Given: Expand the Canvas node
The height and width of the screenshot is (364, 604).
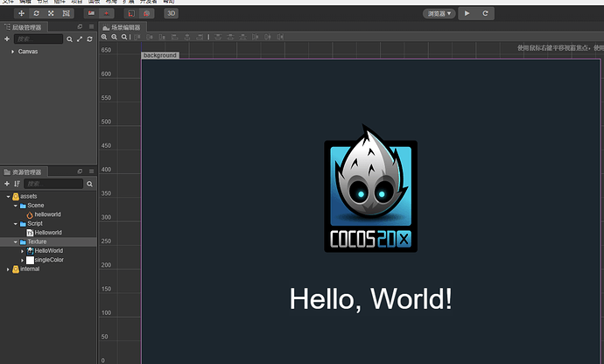Looking at the screenshot, I should [13, 52].
